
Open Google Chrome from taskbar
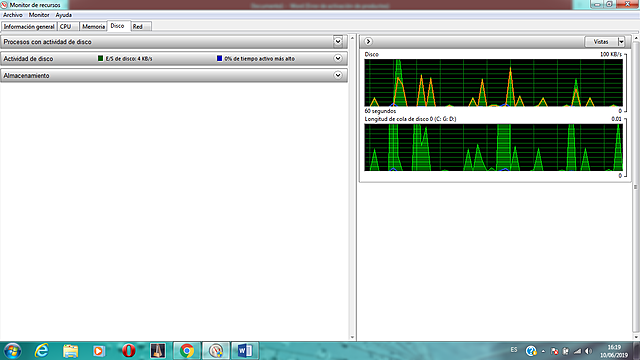tap(187, 351)
